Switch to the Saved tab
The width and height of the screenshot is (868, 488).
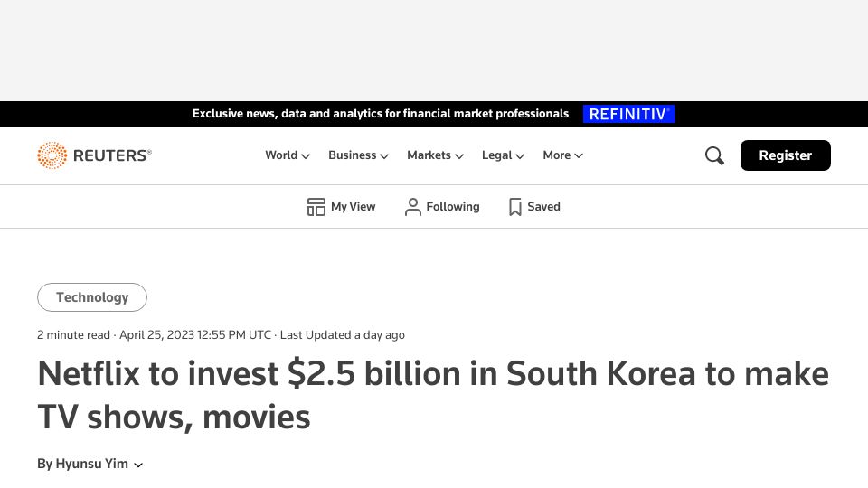[534, 207]
